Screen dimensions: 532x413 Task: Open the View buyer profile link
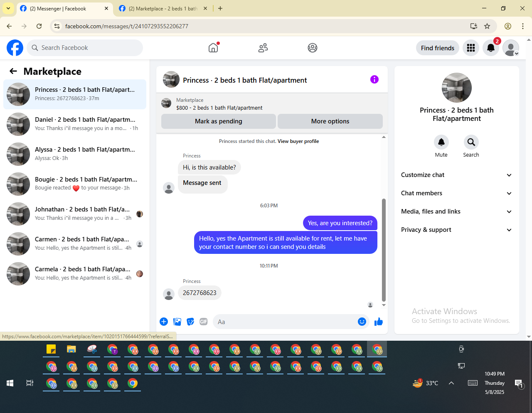[298, 141]
